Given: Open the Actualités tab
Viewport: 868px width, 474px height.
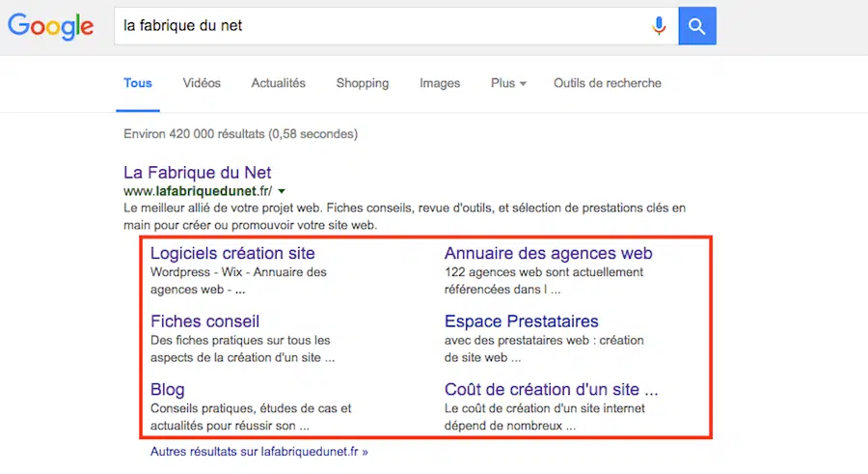Looking at the screenshot, I should (x=278, y=83).
